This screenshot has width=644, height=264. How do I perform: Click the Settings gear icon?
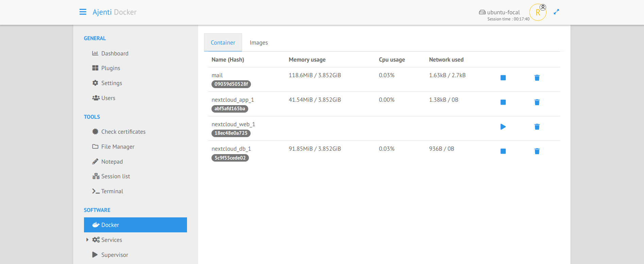(95, 83)
